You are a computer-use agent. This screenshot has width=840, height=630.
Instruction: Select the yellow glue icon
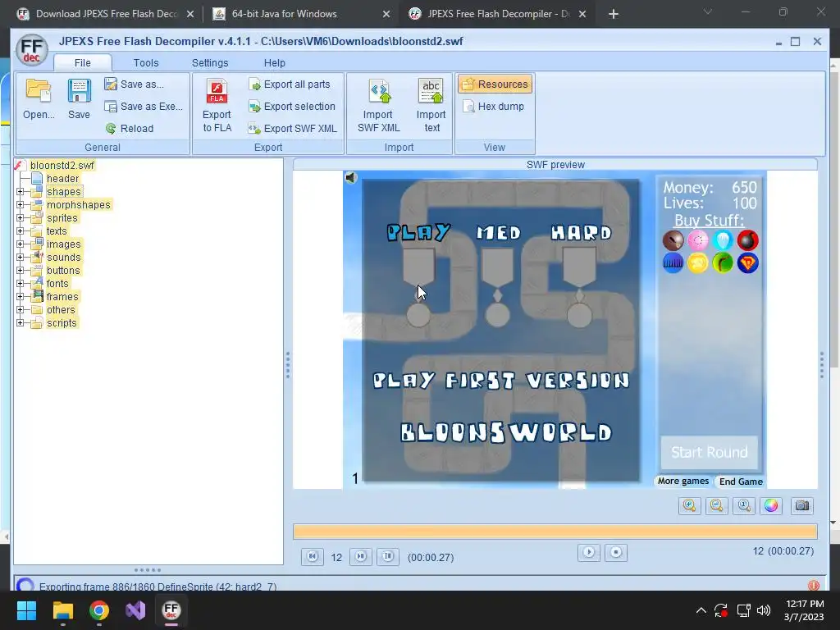697,263
